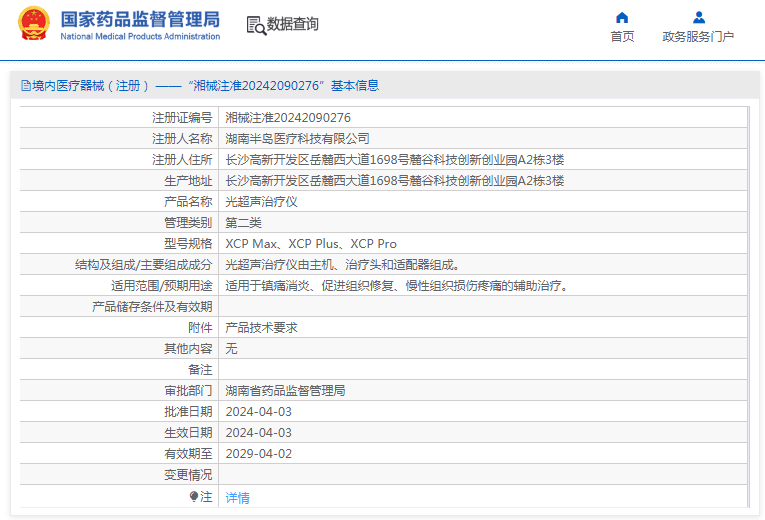Click the 产品储存条件及有效期 label
This screenshot has height=520, width=765.
point(152,306)
